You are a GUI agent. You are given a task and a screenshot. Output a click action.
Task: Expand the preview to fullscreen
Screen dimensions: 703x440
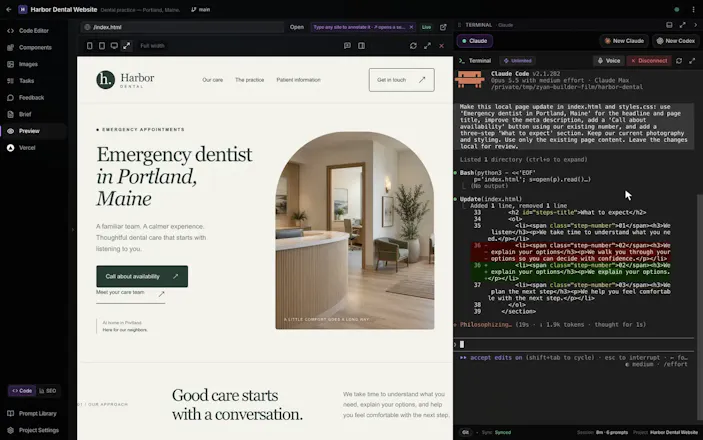427,46
